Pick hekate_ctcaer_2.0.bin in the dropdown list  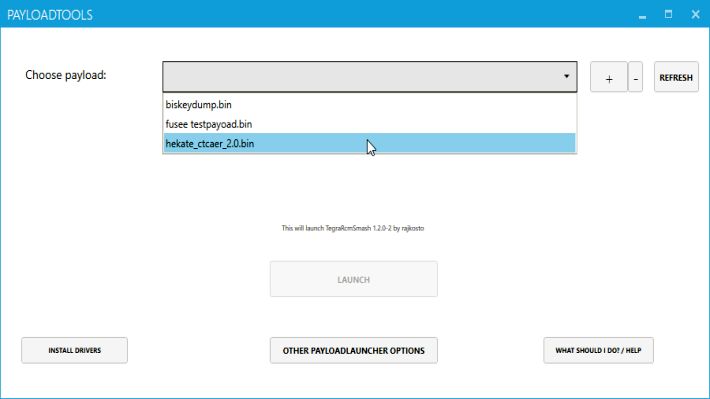(x=369, y=144)
